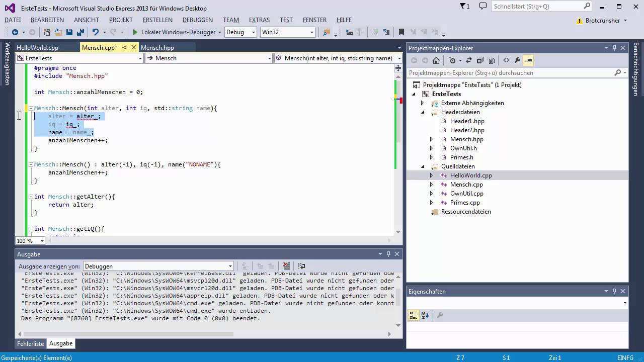Screen dimensions: 644x362
Task: Toggle pin on the Mensch.cpp tab
Action: (124, 47)
